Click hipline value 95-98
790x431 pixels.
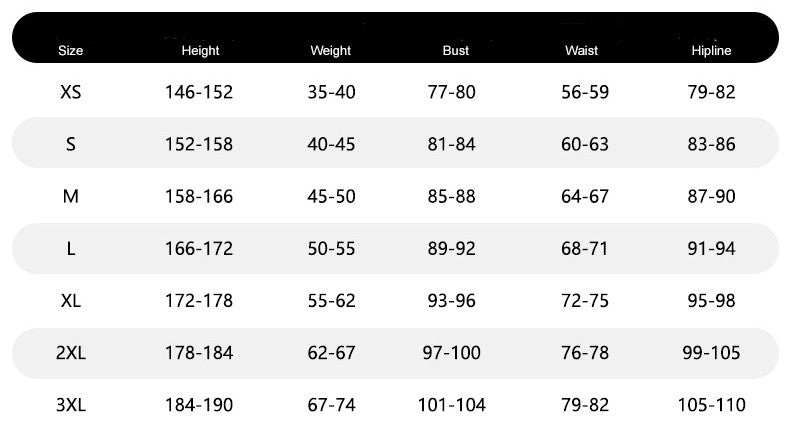[711, 300]
